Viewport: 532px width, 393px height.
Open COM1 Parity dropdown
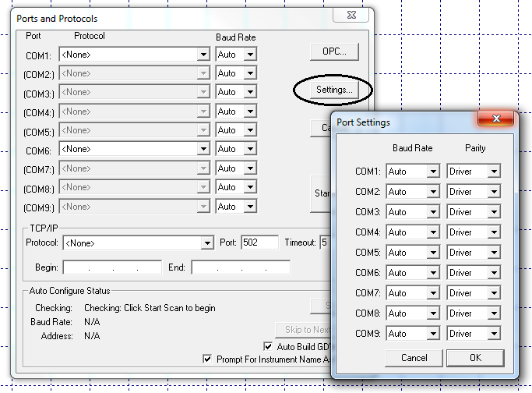pos(494,172)
